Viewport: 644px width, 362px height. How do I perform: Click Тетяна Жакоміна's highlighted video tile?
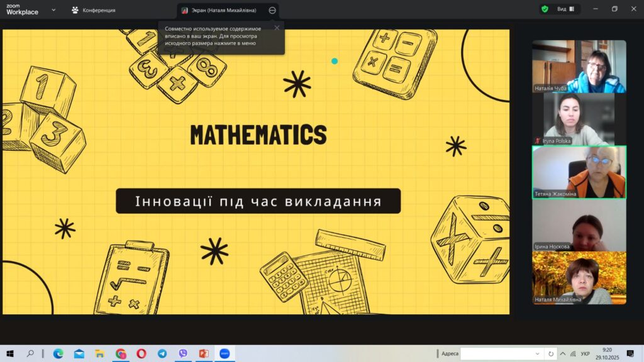(x=579, y=172)
